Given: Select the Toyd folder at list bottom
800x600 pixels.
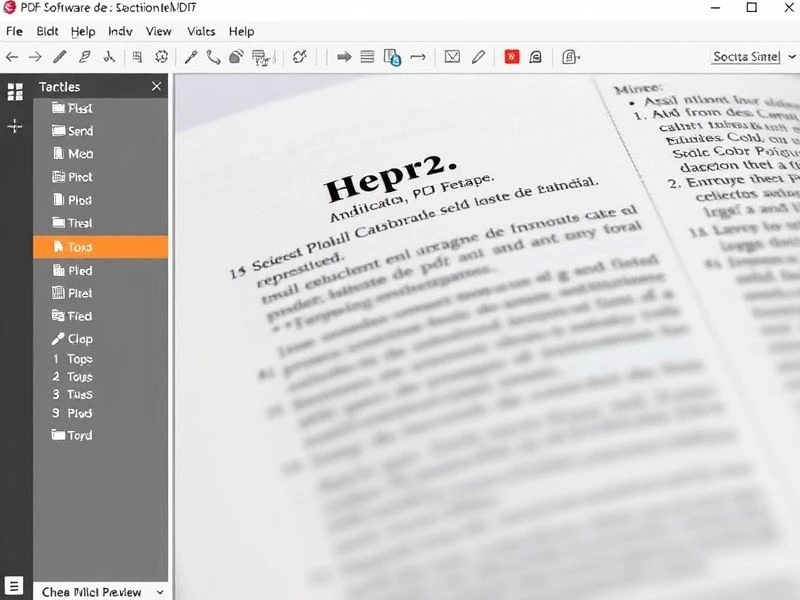Looking at the screenshot, I should point(101,435).
